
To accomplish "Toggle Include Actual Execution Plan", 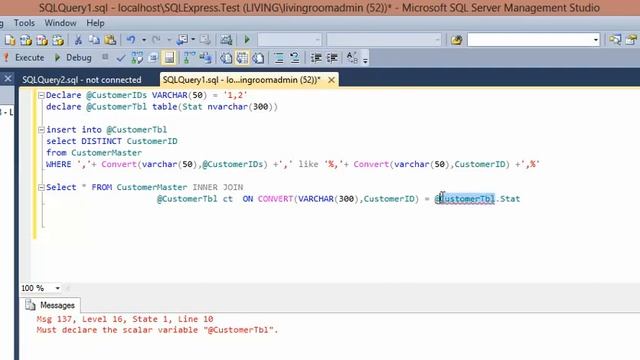I will click(189, 58).
